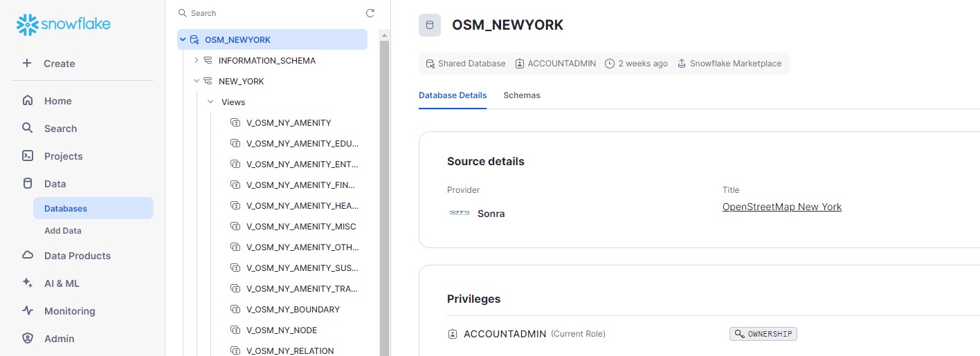The width and height of the screenshot is (980, 356).
Task: Click the Admin shield icon
Action: click(28, 338)
